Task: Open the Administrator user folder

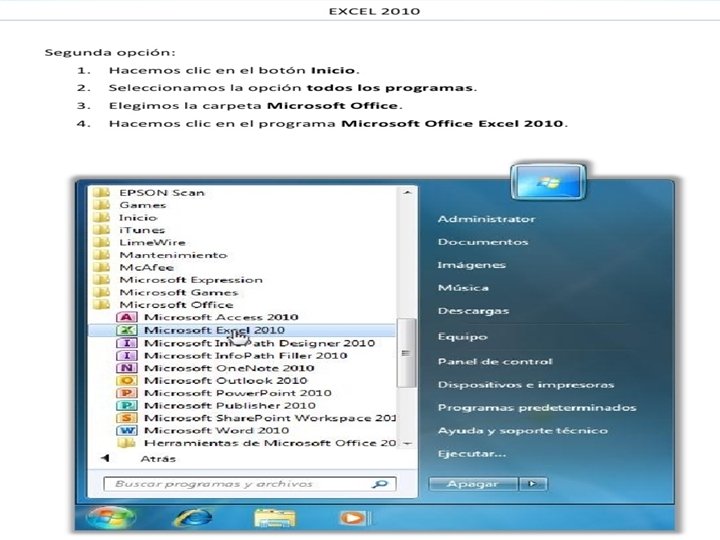Action: pos(486,219)
